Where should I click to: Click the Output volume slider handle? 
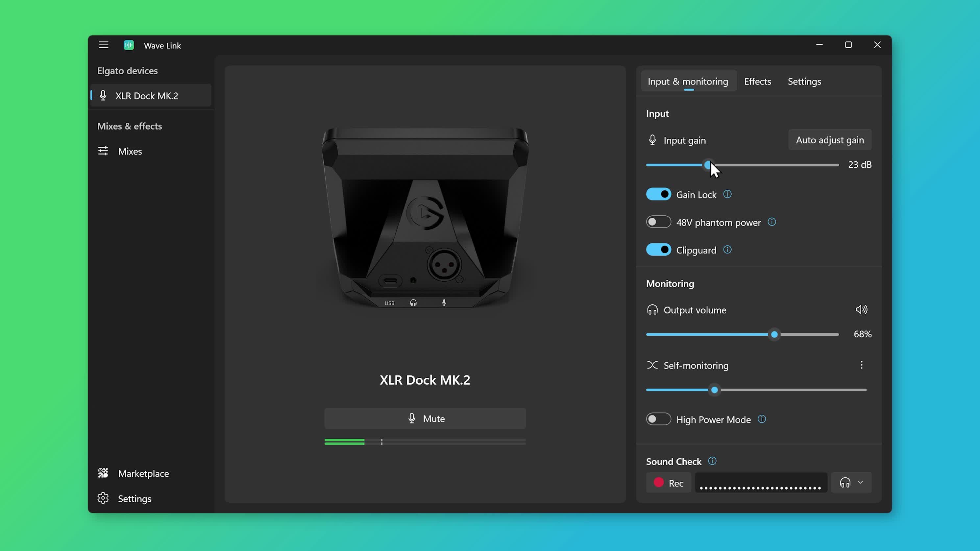pyautogui.click(x=774, y=335)
